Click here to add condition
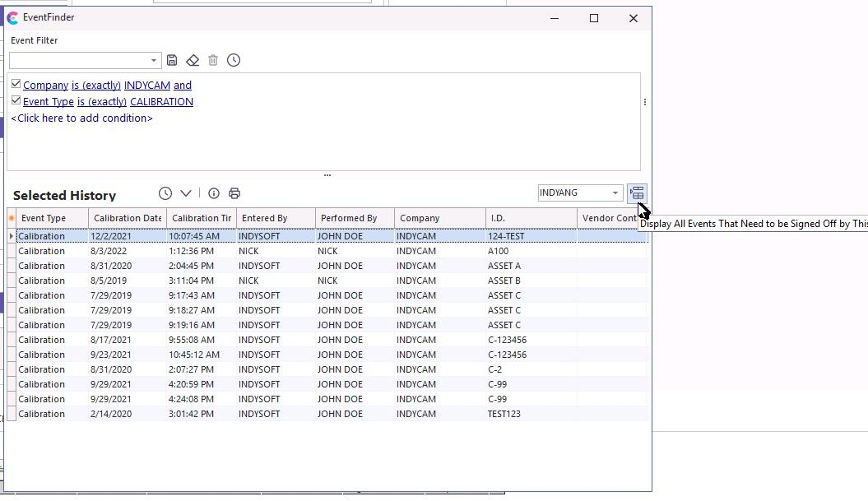868x501 pixels. (x=81, y=118)
